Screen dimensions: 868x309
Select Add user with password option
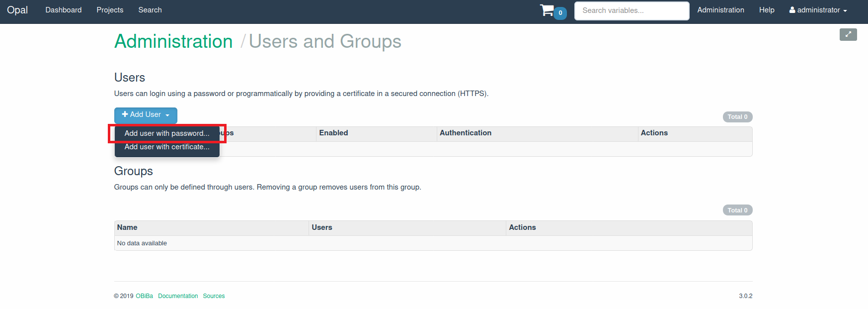coord(167,133)
